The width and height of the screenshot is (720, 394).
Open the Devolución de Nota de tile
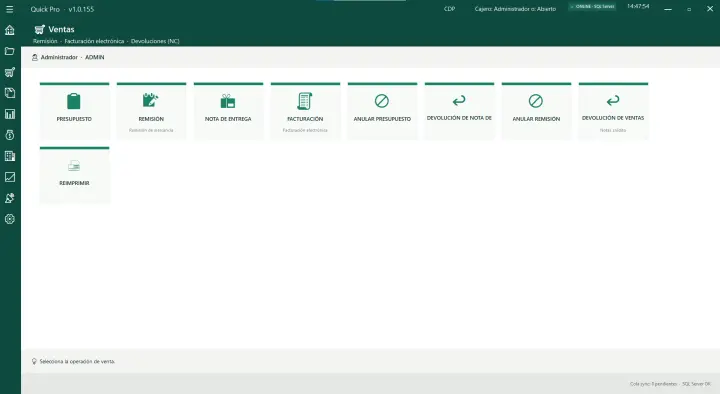459,111
